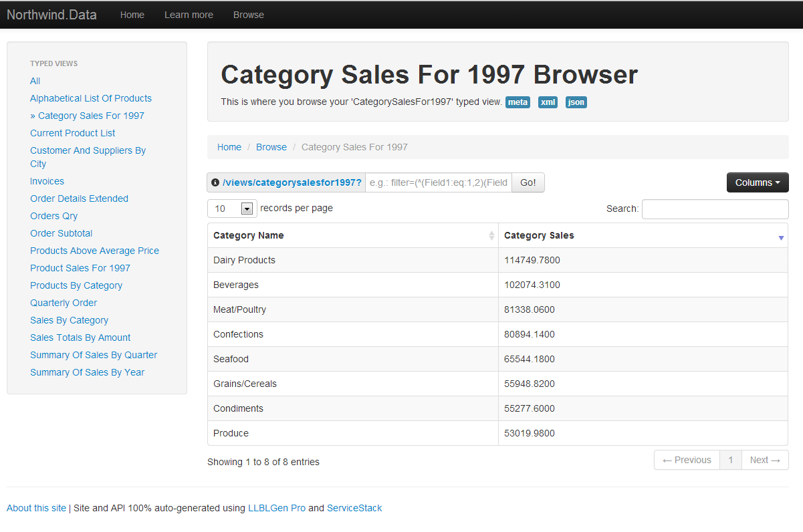Viewport: 803px width, 532px height.
Task: Click inside the Search field
Action: pos(715,209)
